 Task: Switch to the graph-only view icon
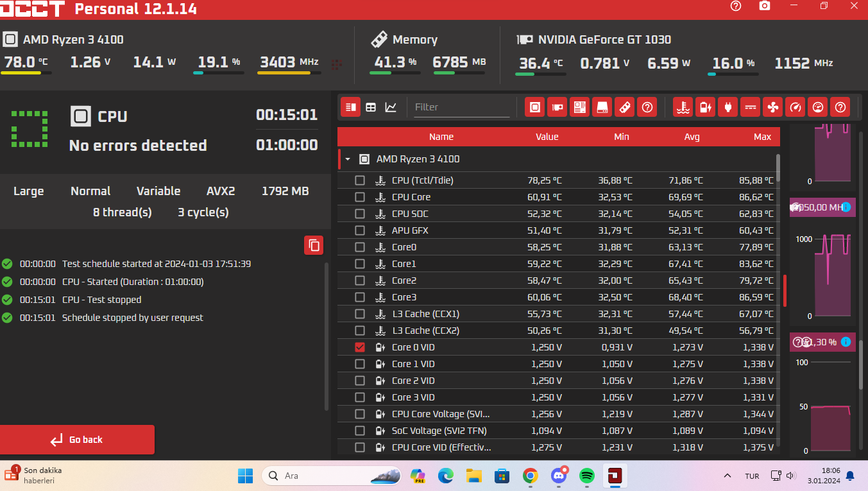[x=391, y=107]
